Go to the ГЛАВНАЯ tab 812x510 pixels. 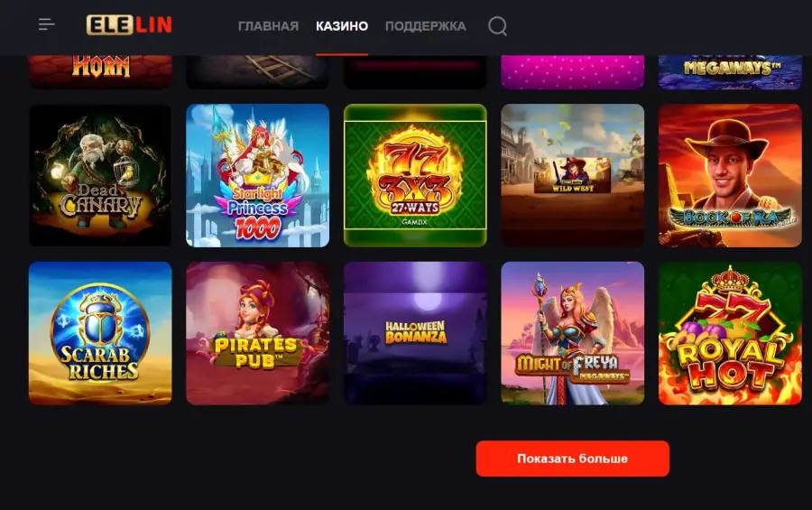click(x=268, y=26)
